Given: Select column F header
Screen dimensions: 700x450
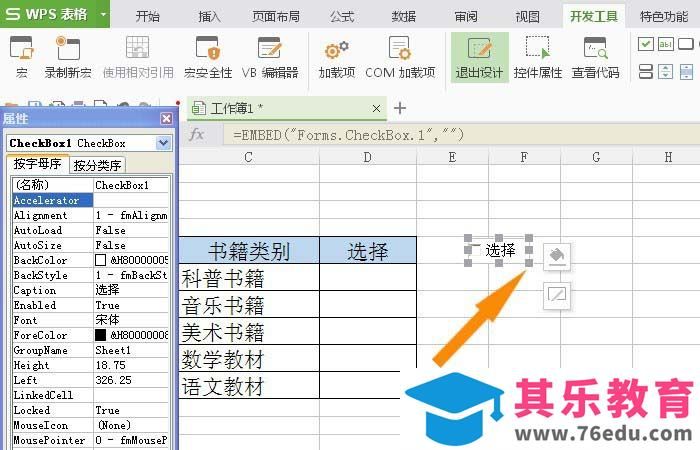Looking at the screenshot, I should (524, 158).
